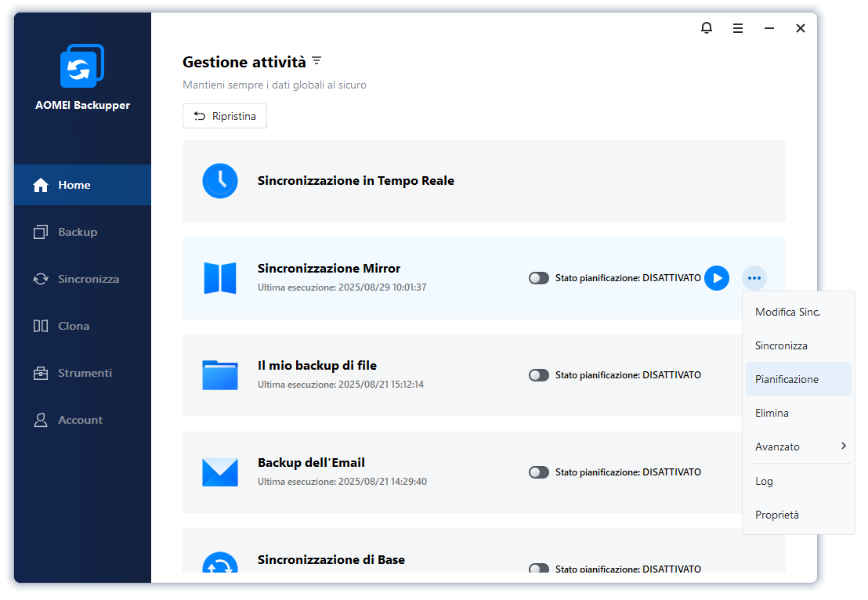Viewport: 868px width, 600px height.
Task: Click the AOMEI Backupper logo icon
Action: [82, 67]
